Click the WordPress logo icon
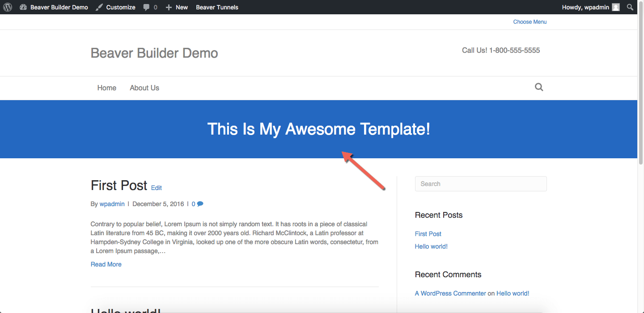644x313 pixels. 8,7
